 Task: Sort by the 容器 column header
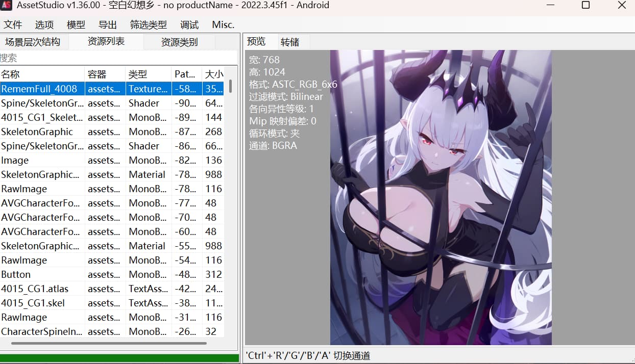[x=105, y=74]
